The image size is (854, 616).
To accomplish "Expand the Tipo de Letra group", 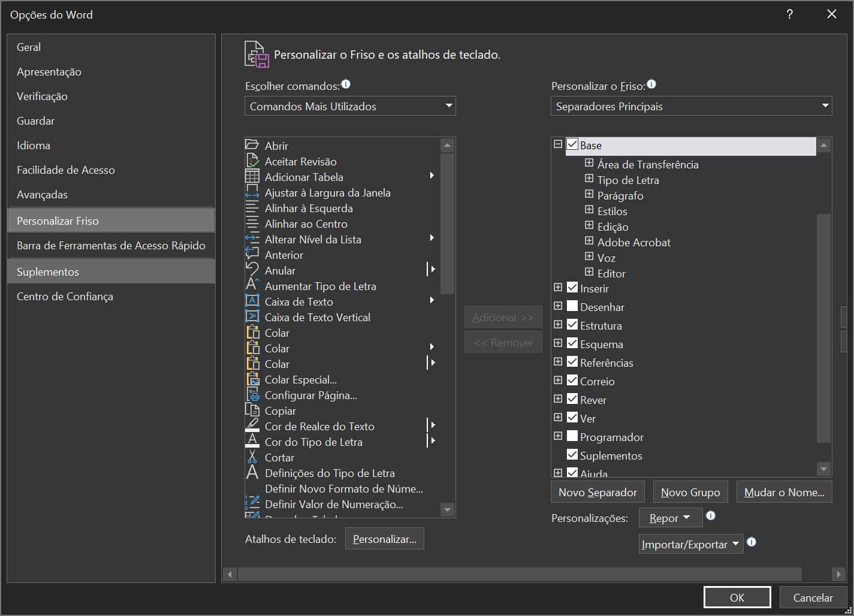I will tap(589, 179).
